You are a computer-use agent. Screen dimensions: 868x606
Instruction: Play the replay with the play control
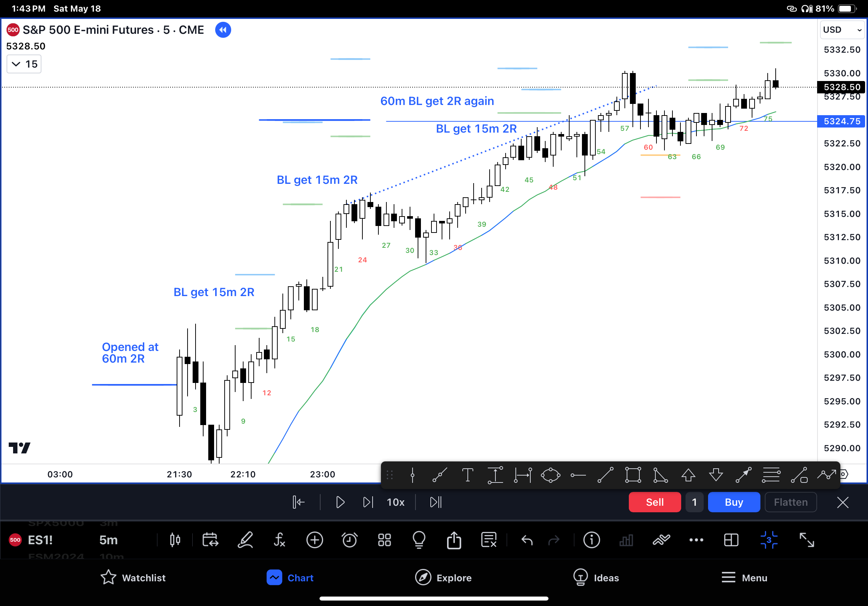click(340, 502)
